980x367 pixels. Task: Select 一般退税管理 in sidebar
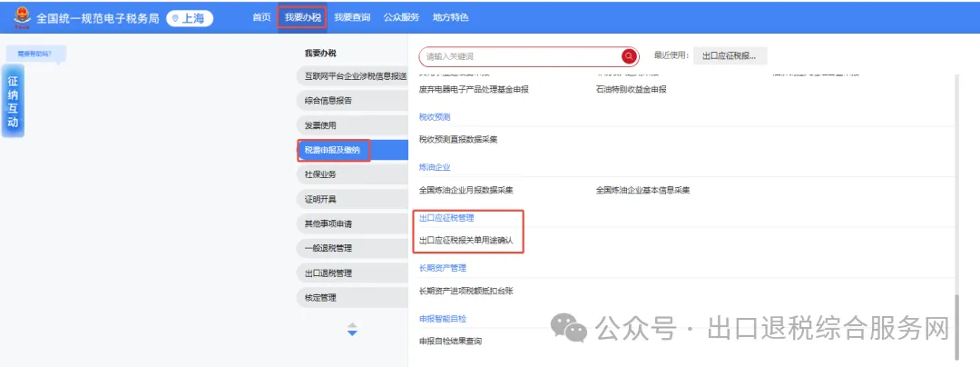[x=352, y=248]
